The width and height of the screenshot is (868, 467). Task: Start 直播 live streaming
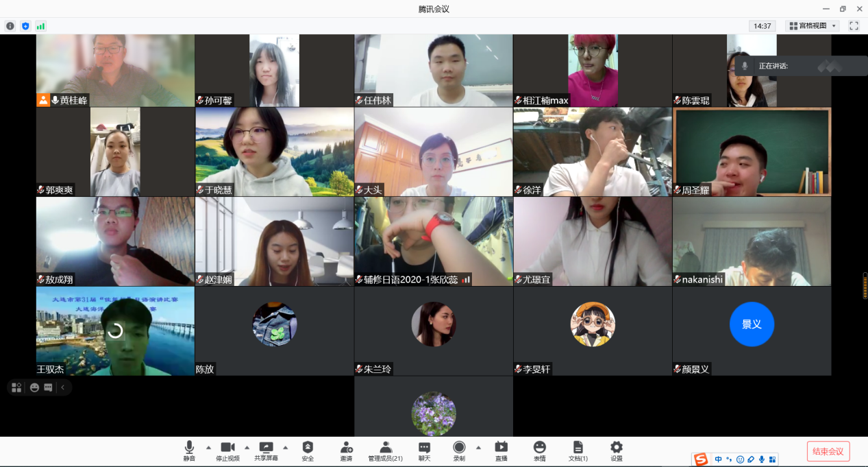coord(501,450)
